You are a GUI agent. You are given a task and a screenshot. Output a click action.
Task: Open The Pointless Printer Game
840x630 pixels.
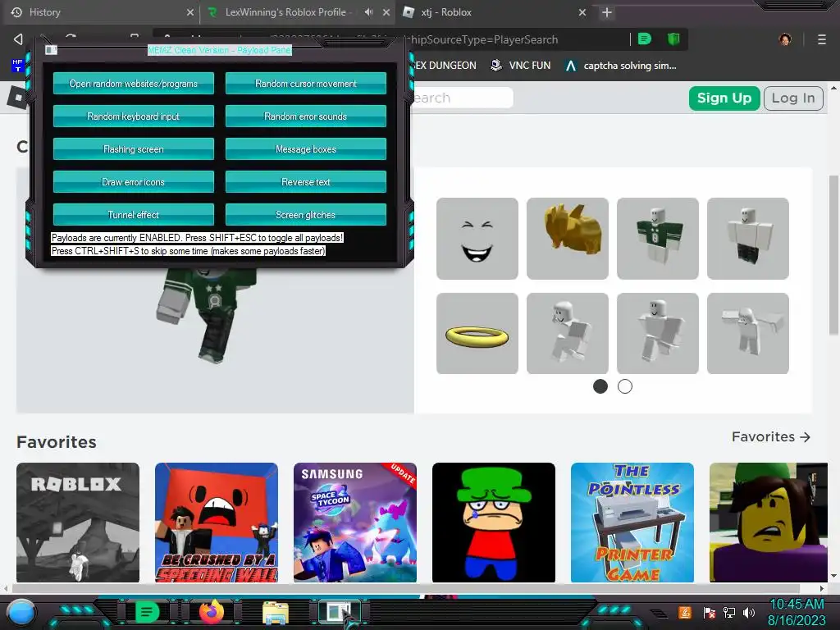coord(632,523)
